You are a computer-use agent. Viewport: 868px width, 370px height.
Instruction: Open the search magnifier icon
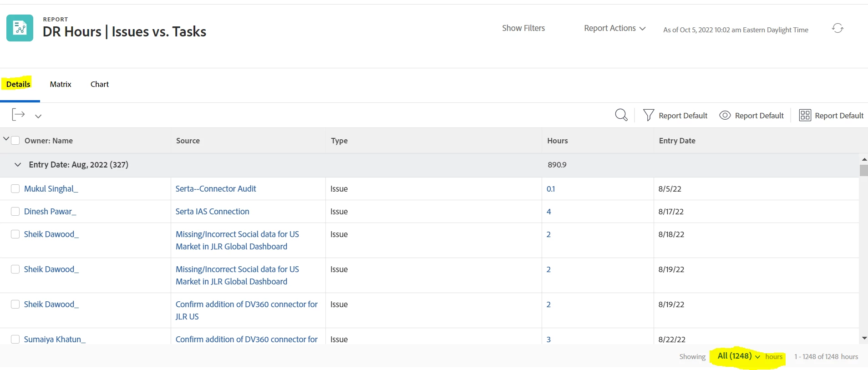621,115
